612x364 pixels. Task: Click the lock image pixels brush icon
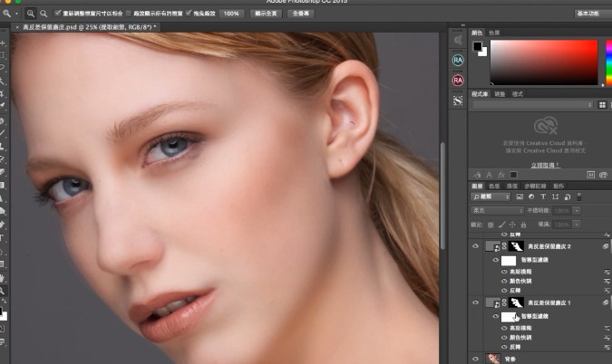click(501, 225)
